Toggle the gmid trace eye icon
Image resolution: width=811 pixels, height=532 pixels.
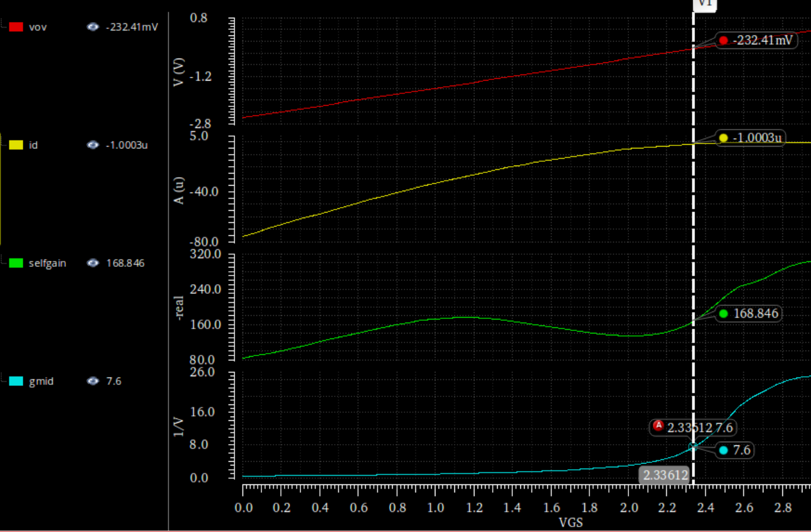click(x=93, y=381)
